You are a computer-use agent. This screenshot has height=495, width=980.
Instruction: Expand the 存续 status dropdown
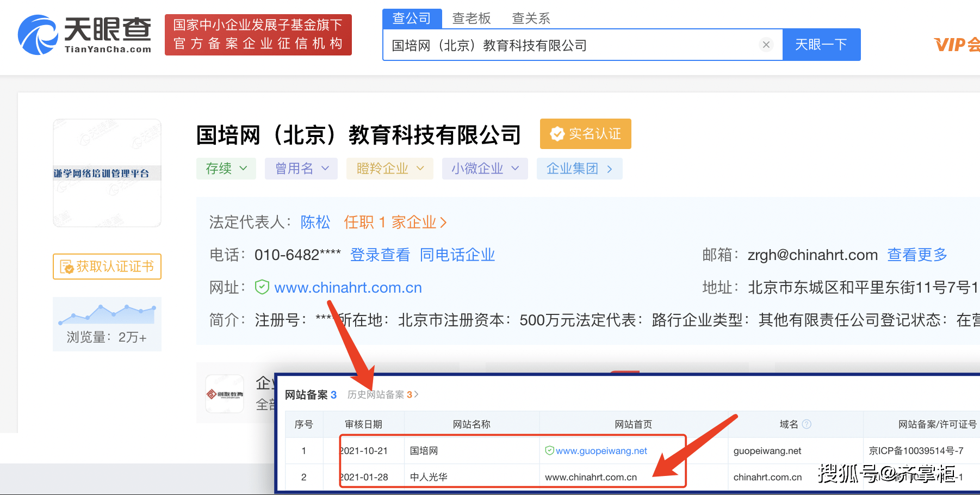[226, 169]
